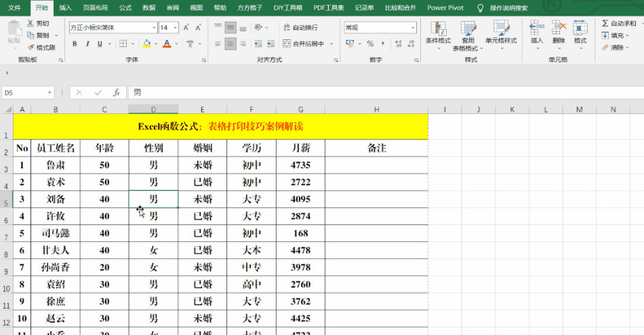The image size is (644, 335).
Task: Switch to the Insert (插入) tab
Action: tap(65, 8)
